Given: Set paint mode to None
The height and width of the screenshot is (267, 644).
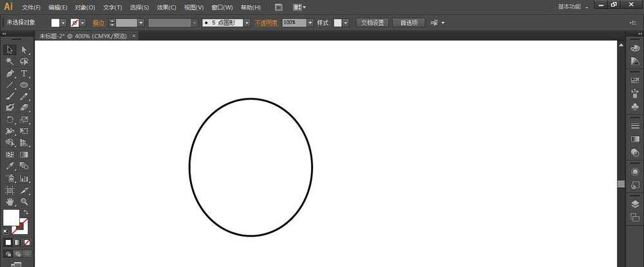Looking at the screenshot, I should 26,243.
